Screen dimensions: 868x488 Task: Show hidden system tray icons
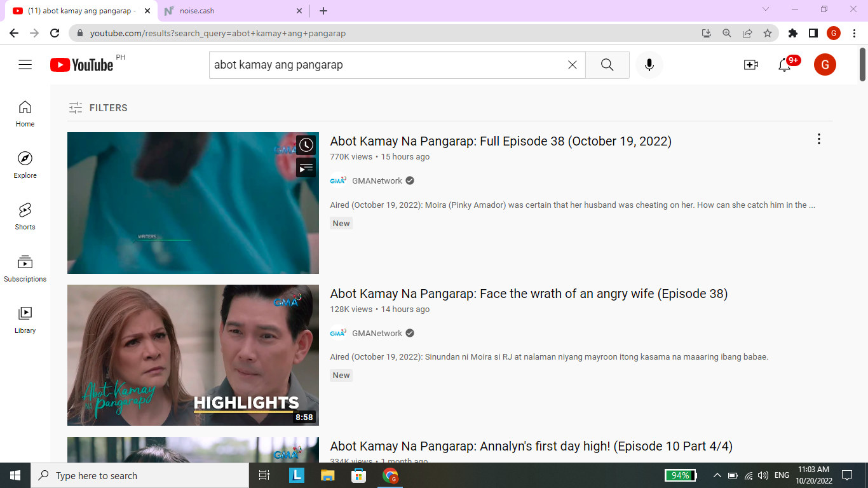(717, 475)
